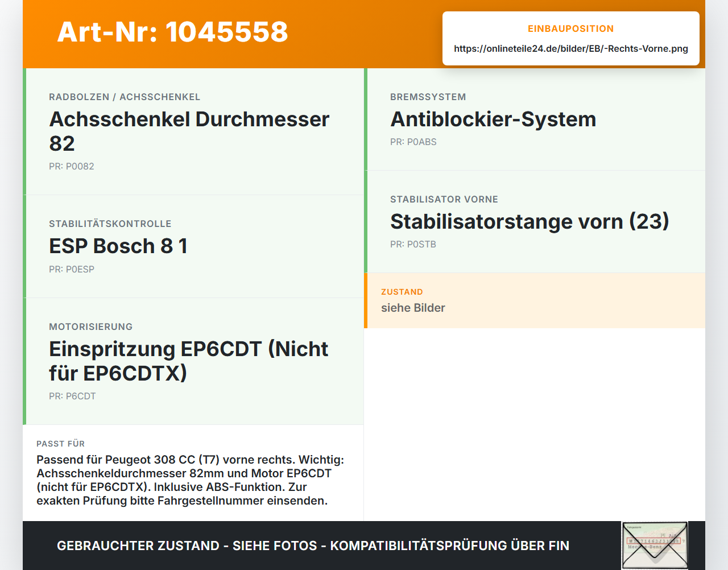Select the ESP Bosch 8 1 title
728x570 pixels.
(x=118, y=246)
